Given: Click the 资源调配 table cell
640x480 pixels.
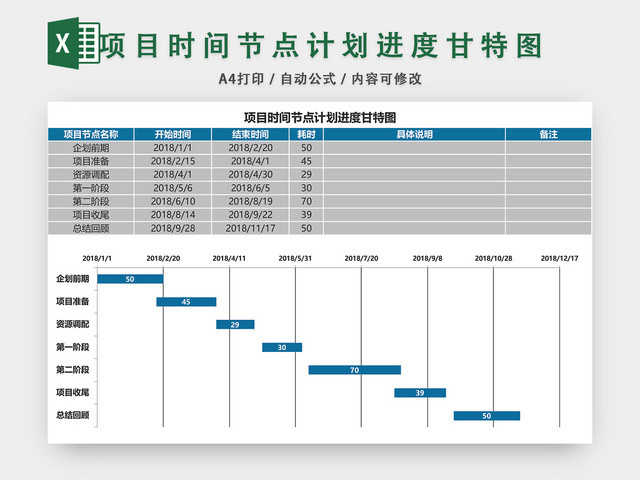Looking at the screenshot, I should click(x=91, y=175).
